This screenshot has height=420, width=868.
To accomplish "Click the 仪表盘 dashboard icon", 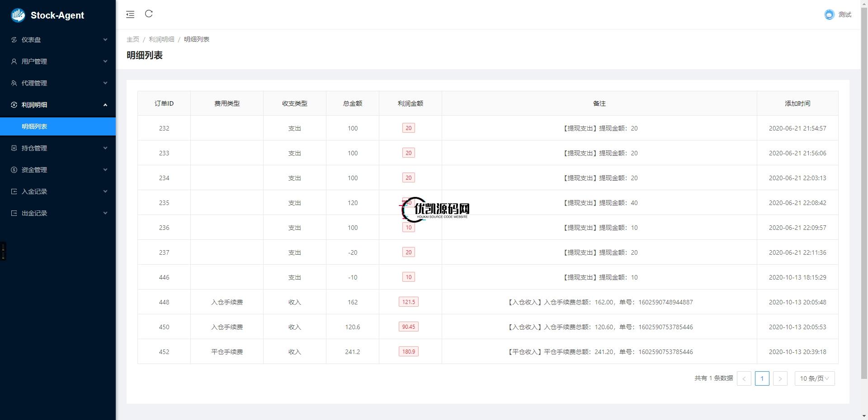I will click(14, 40).
